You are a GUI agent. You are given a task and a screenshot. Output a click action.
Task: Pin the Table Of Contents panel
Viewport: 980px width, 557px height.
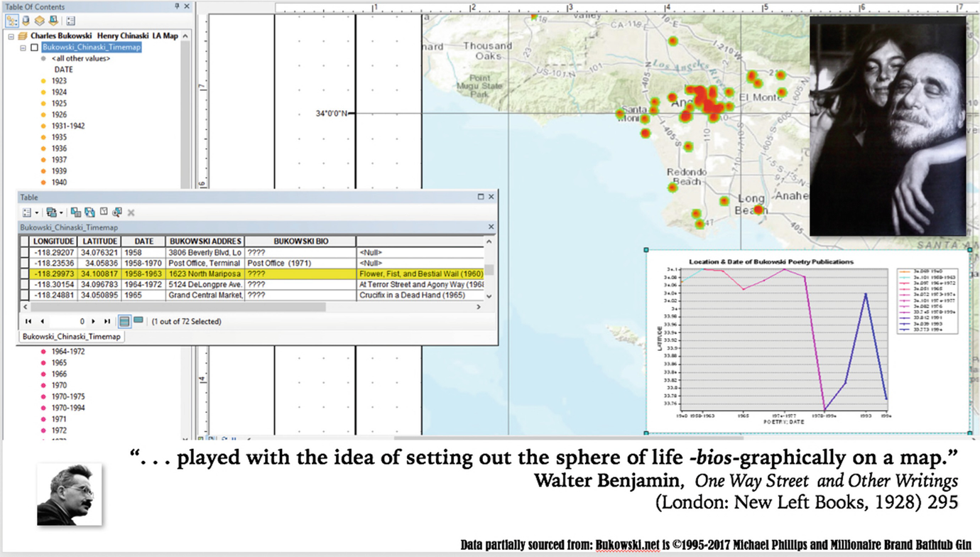pyautogui.click(x=177, y=6)
